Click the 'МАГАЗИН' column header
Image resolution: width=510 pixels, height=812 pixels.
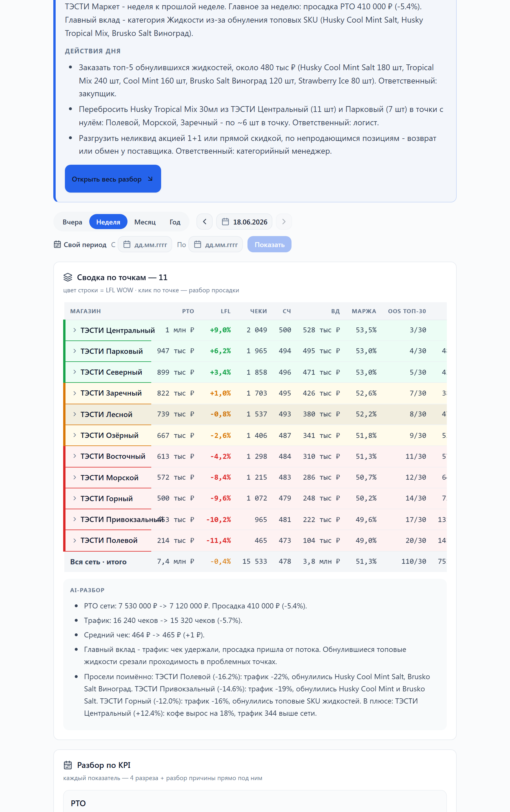tap(85, 311)
